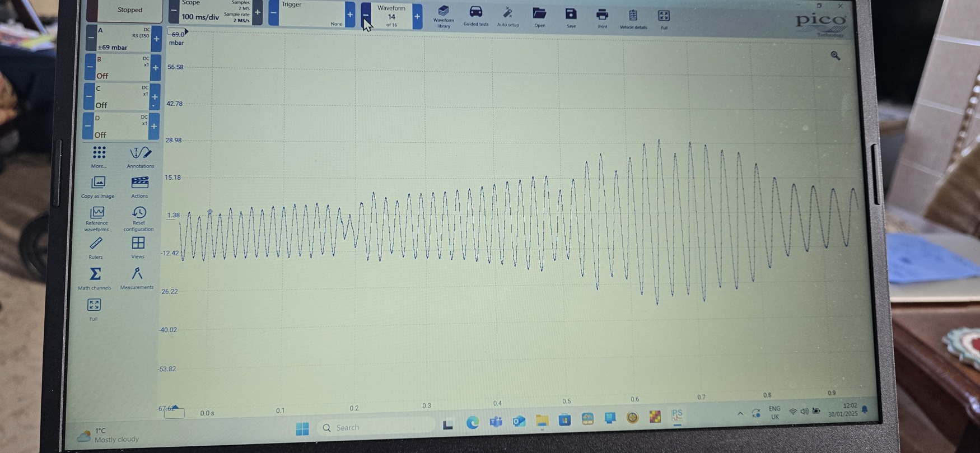Save the waveform capture
This screenshot has height=453, width=980.
pos(571,17)
